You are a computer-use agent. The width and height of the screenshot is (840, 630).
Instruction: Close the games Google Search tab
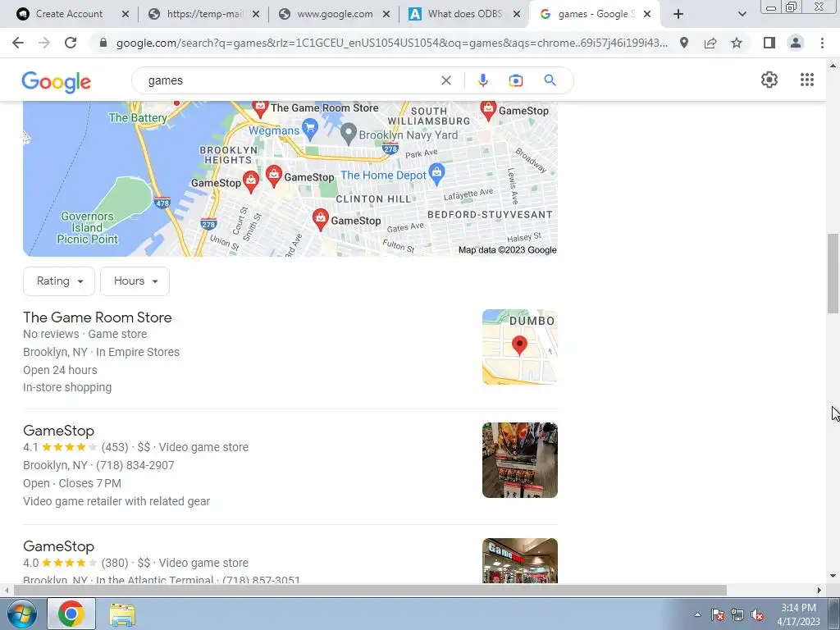coord(647,14)
